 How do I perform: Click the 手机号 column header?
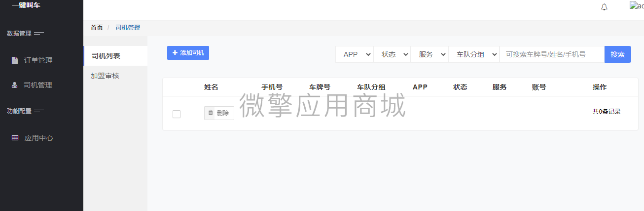[272, 87]
